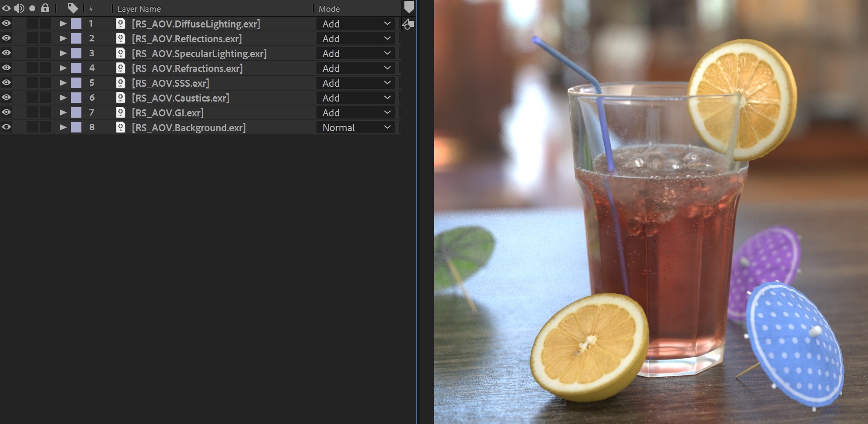Image resolution: width=868 pixels, height=424 pixels.
Task: Toggle the lock switch box for layer 2
Action: (45, 38)
